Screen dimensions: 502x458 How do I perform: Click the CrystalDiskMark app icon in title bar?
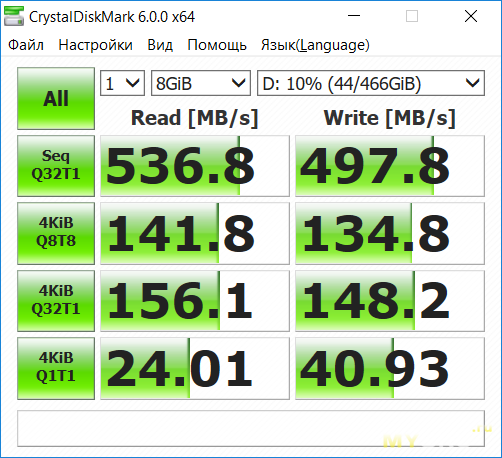pos(14,16)
